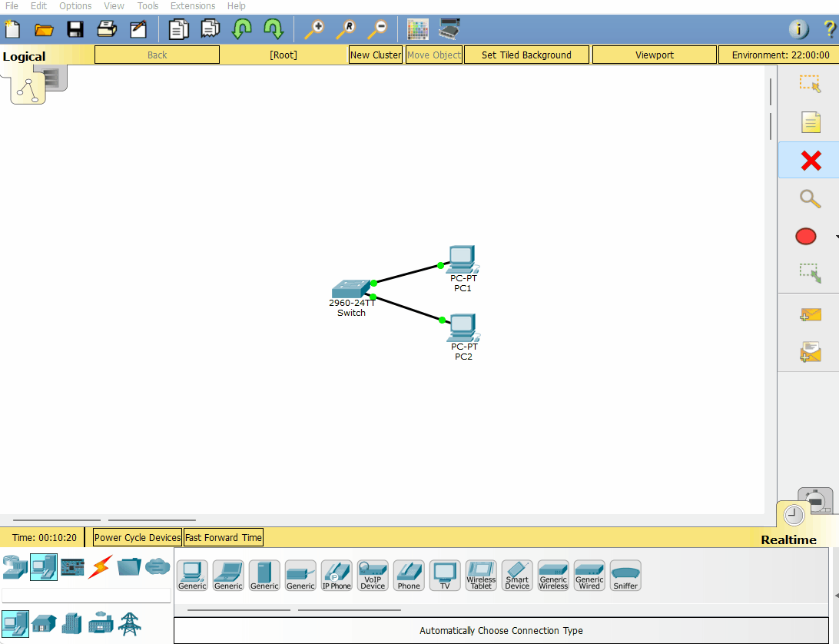Open the Environment: 22:00:00 panel
This screenshot has height=644, width=839.
pyautogui.click(x=780, y=55)
